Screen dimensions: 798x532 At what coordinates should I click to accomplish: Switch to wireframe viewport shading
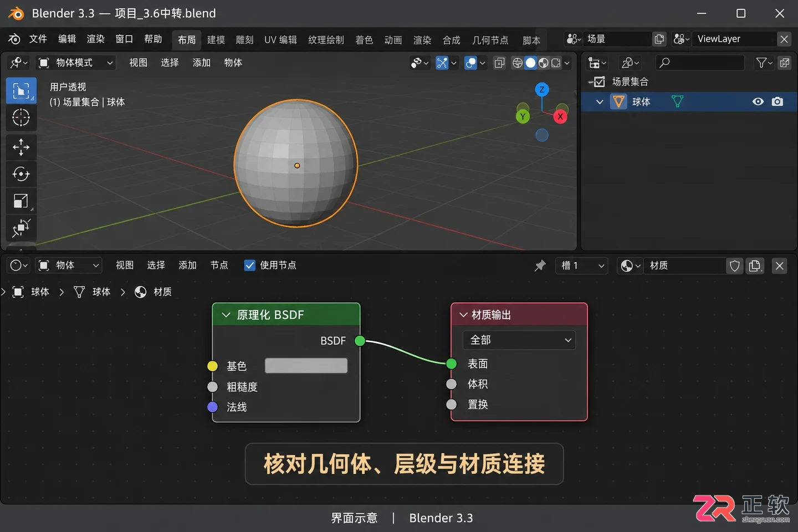click(518, 63)
